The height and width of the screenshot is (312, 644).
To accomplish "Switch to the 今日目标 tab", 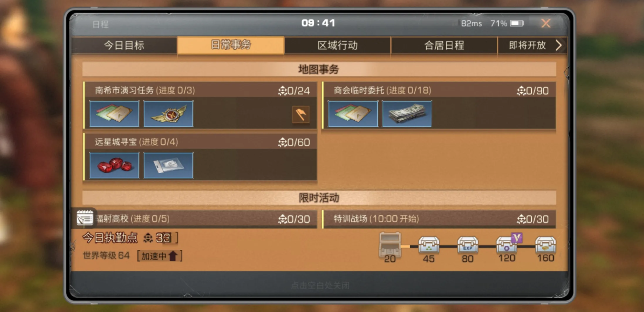I will coord(124,45).
